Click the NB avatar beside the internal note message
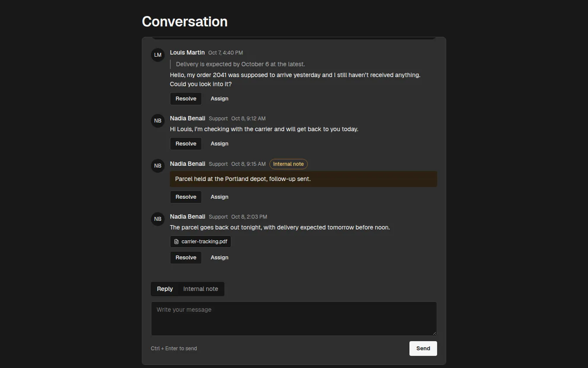588x368 pixels. (158, 166)
